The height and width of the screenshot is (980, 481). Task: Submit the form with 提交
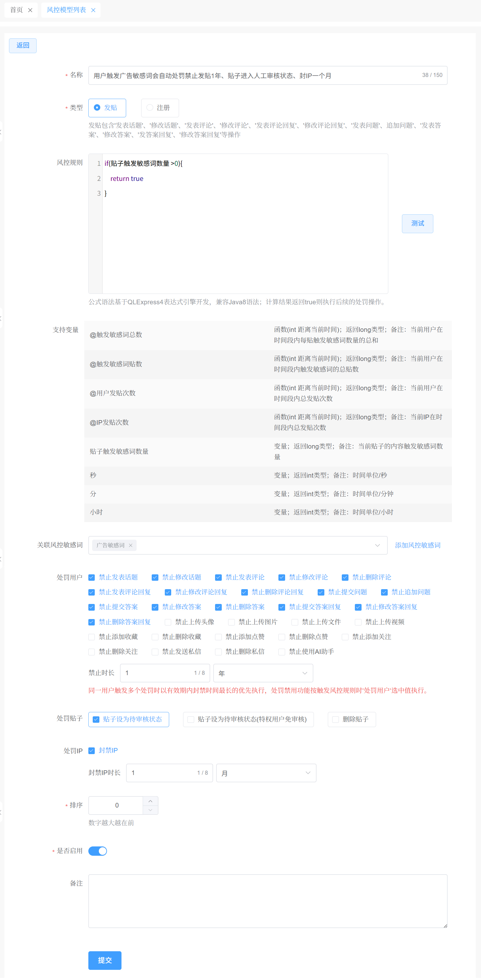(x=105, y=960)
